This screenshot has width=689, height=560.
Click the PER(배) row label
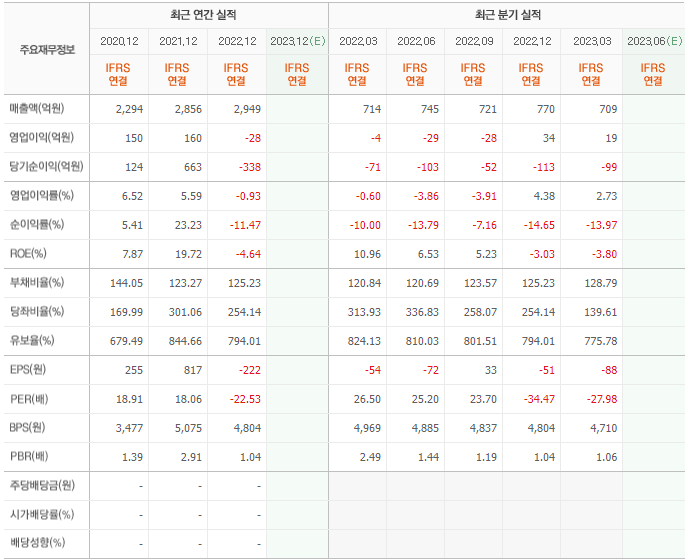point(29,399)
